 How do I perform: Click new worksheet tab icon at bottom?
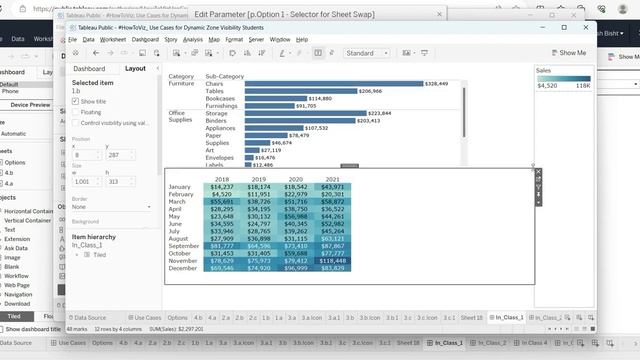click(x=567, y=318)
